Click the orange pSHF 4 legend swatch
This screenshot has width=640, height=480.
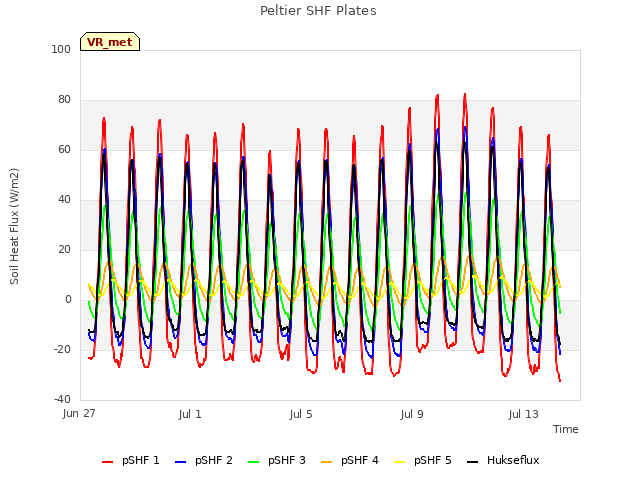click(x=327, y=462)
